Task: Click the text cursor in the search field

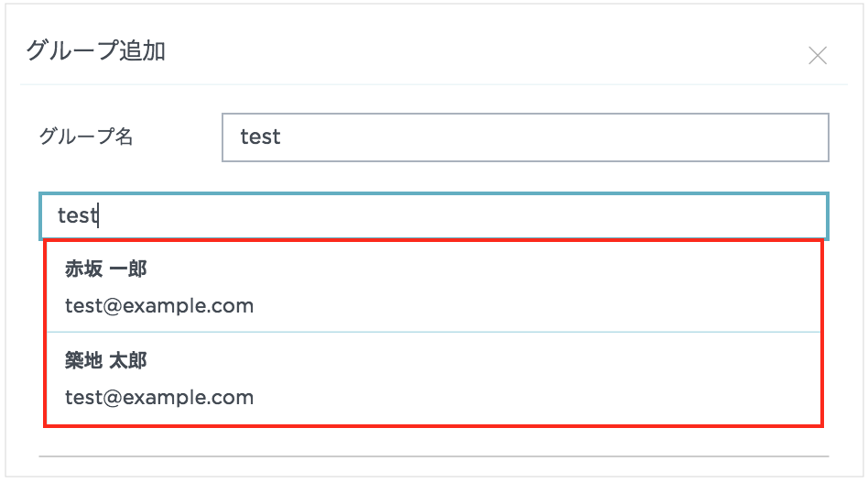Action: tap(99, 216)
